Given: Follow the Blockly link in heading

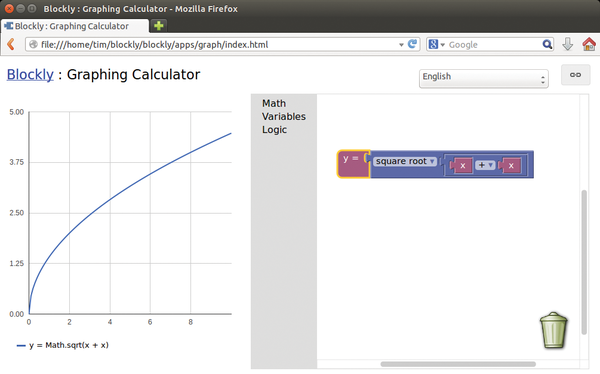Looking at the screenshot, I should [30, 74].
